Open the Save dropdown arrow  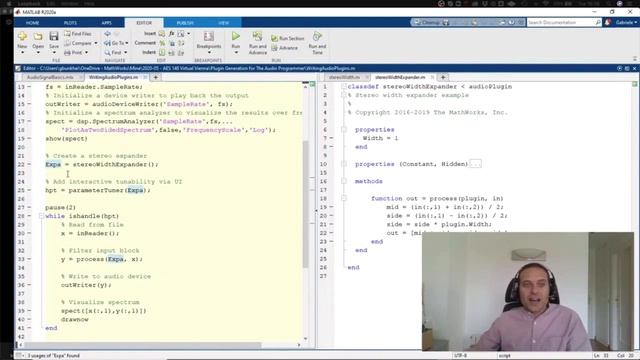54,53
